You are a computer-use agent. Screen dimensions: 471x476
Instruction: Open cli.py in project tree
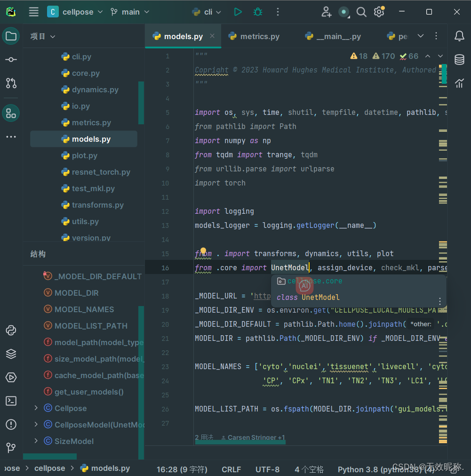click(x=81, y=57)
